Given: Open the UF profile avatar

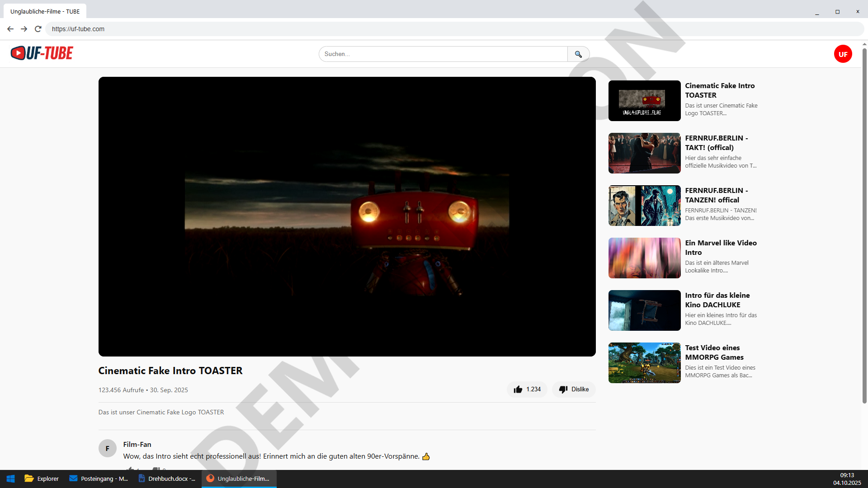Looking at the screenshot, I should tap(843, 54).
